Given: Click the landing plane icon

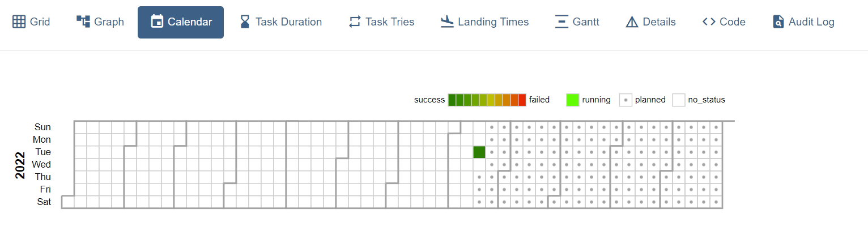Looking at the screenshot, I should [x=448, y=22].
